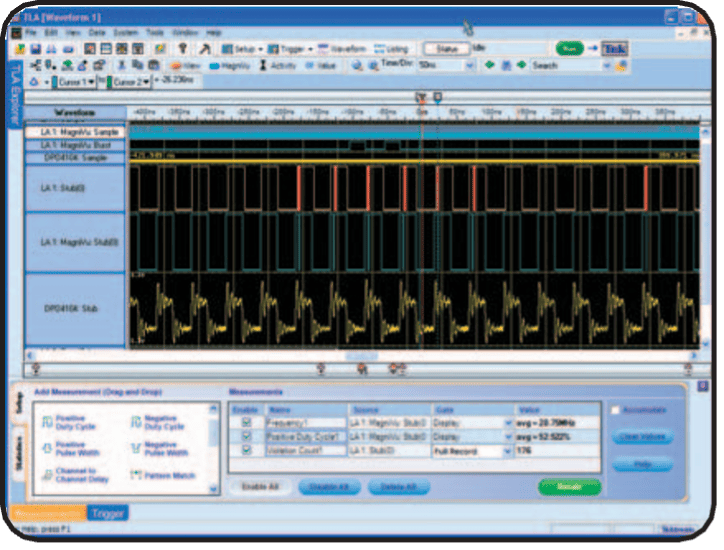Viewport: 724px width, 550px height.
Task: Toggle the Violation Count1 enable checkbox
Action: tap(246, 451)
